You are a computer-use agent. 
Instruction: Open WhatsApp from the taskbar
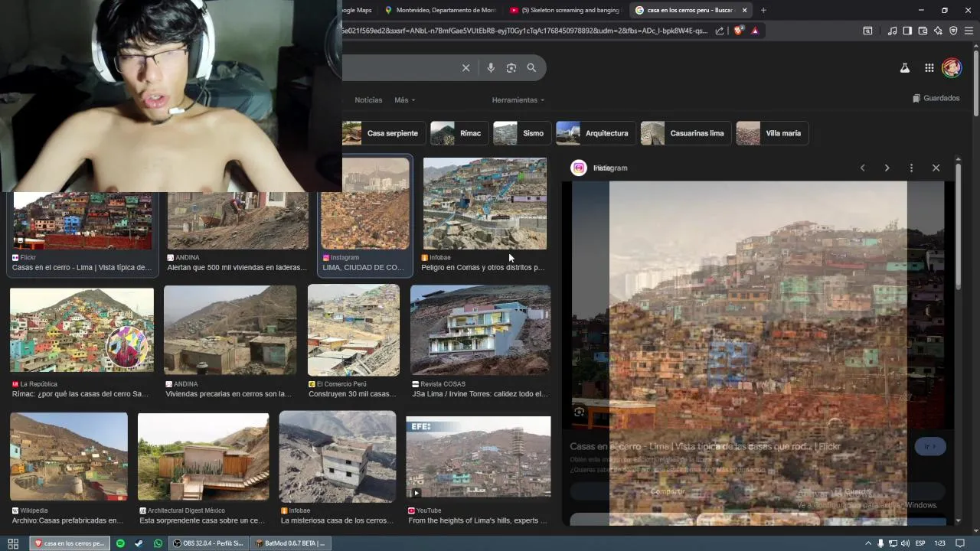[158, 543]
